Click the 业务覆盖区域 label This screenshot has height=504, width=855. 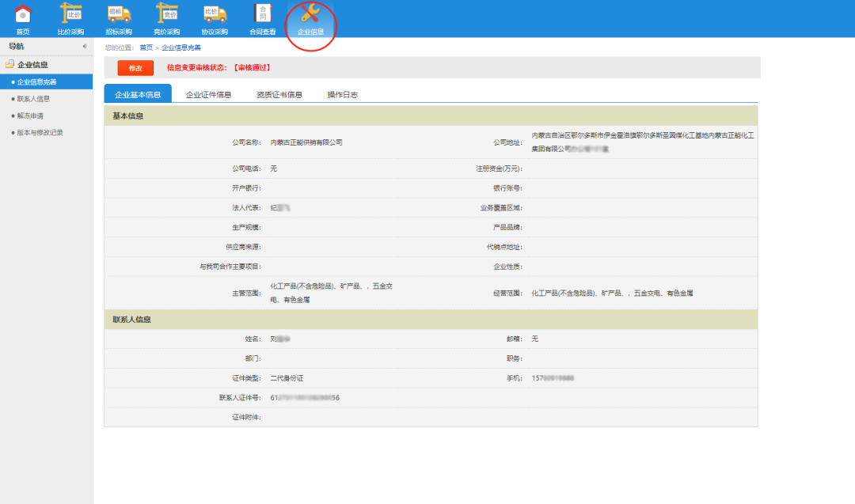tap(501, 207)
